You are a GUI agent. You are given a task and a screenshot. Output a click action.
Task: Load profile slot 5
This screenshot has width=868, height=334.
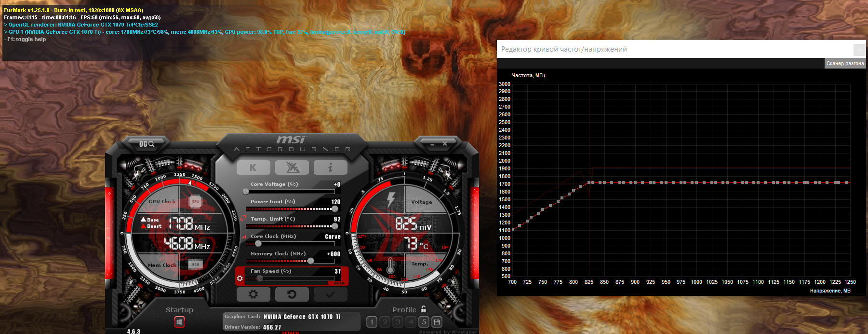click(x=424, y=322)
